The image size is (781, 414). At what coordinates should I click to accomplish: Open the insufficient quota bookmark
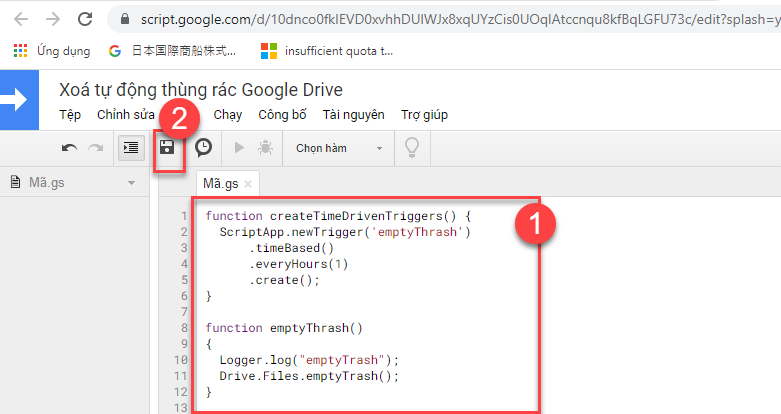click(327, 51)
